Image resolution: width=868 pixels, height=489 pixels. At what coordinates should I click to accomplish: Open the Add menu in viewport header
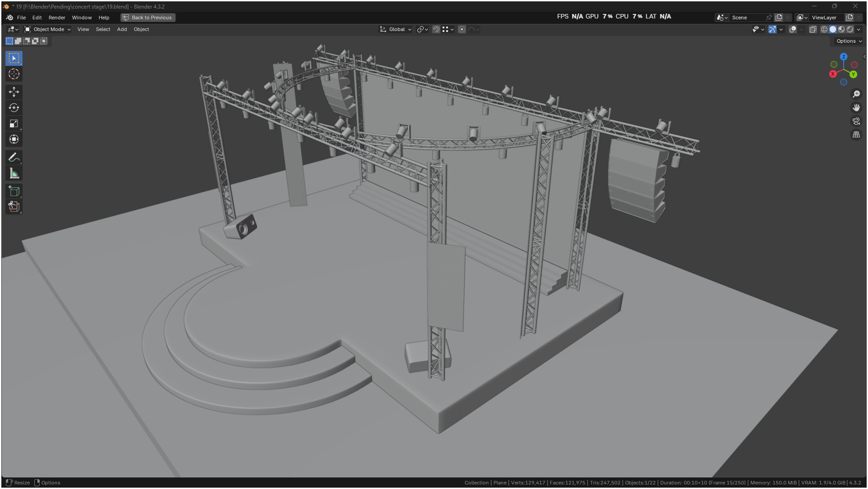click(x=122, y=29)
